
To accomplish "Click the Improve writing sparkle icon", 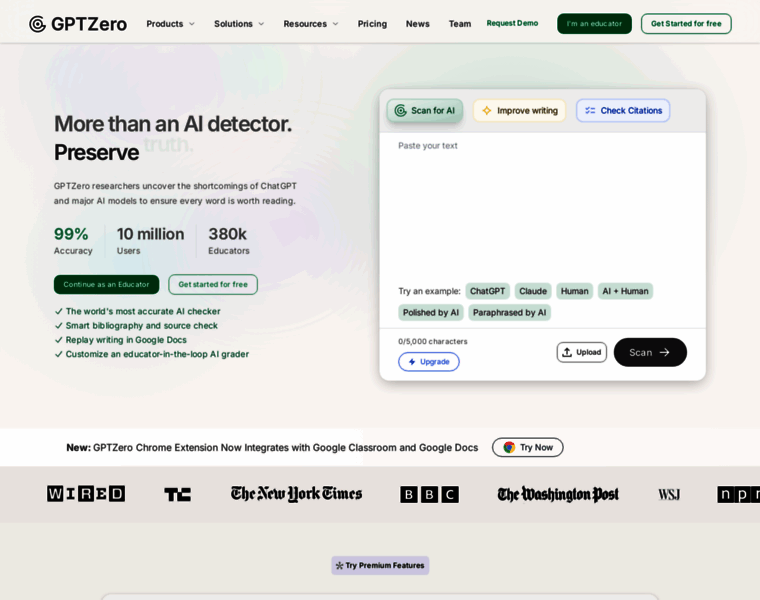I will (x=487, y=111).
